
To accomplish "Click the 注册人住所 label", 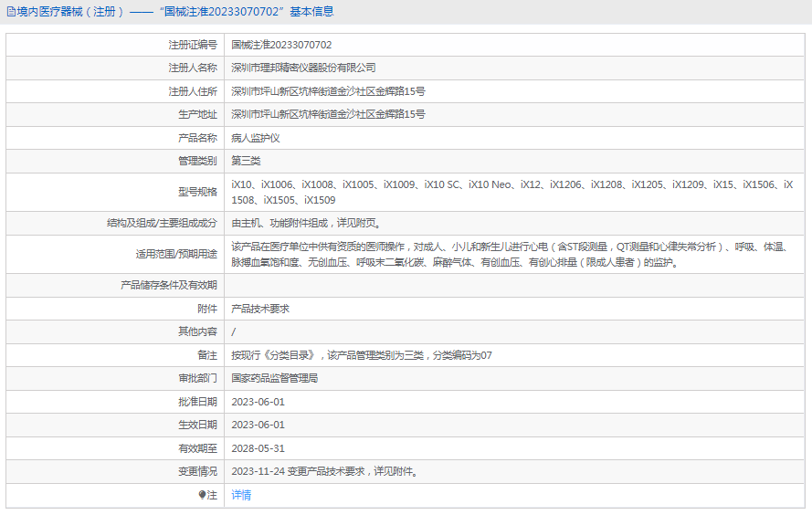I will [x=193, y=91].
